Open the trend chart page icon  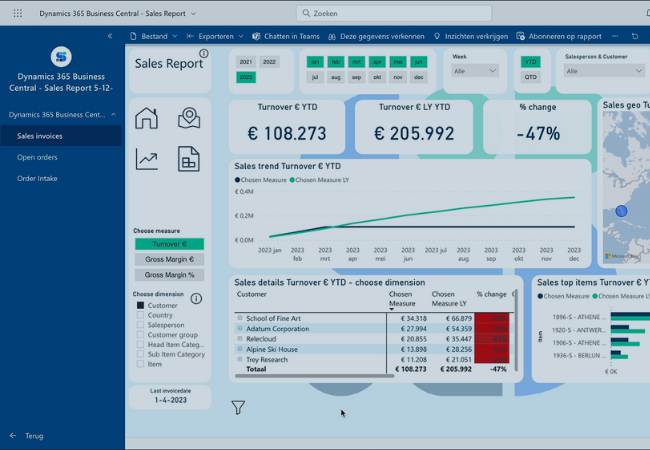(x=146, y=160)
